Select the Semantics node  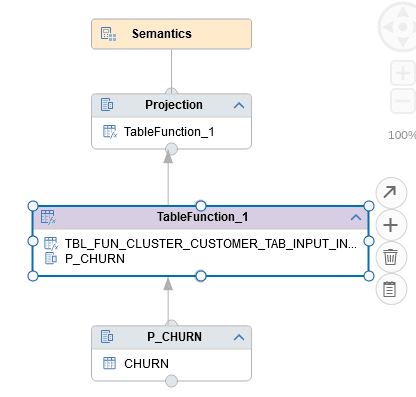click(x=171, y=34)
